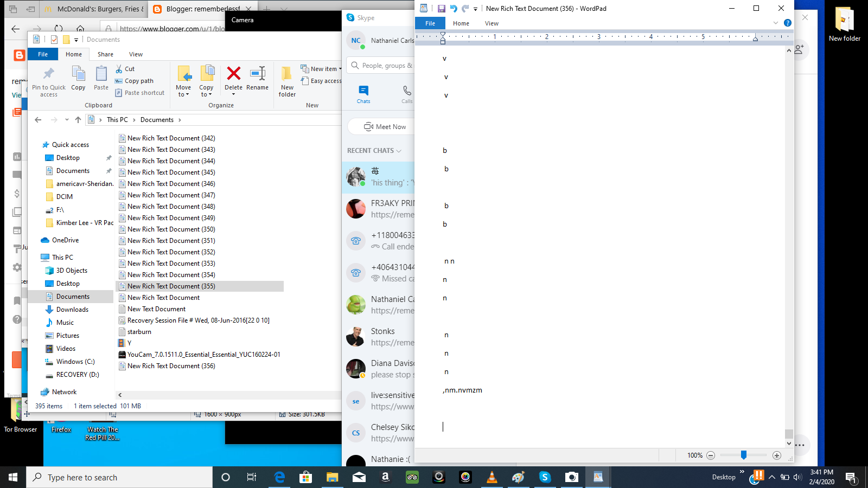Click the Undo icon in WordPad

pyautogui.click(x=454, y=9)
